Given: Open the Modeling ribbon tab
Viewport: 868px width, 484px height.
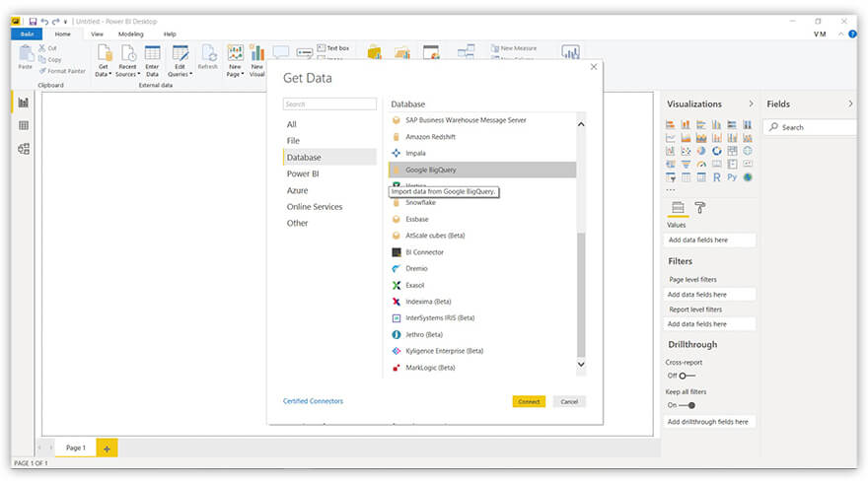Looking at the screenshot, I should (x=130, y=34).
